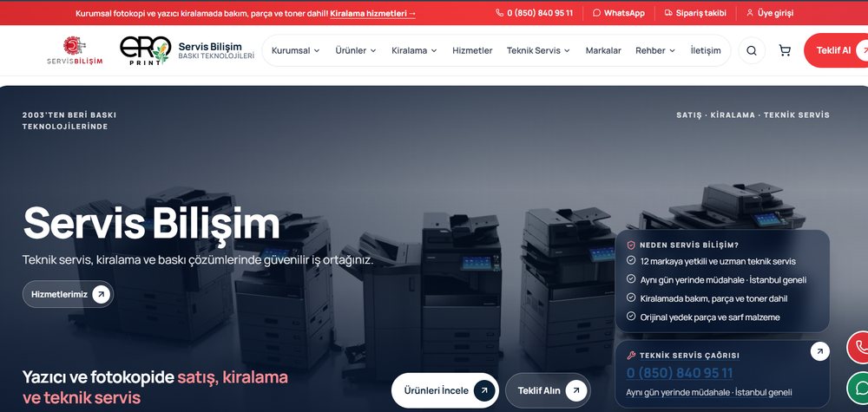Click the red Teklif Al button
Image resolution: width=868 pixels, height=412 pixels.
(x=836, y=50)
